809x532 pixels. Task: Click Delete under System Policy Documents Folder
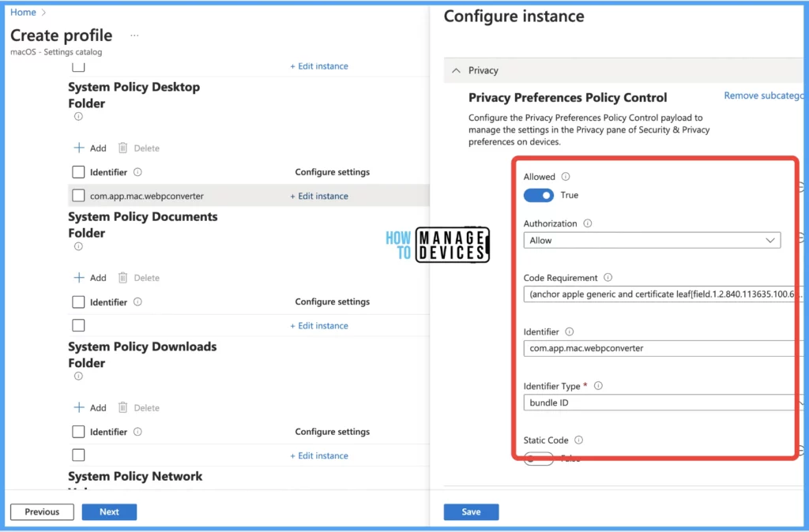[x=139, y=278]
